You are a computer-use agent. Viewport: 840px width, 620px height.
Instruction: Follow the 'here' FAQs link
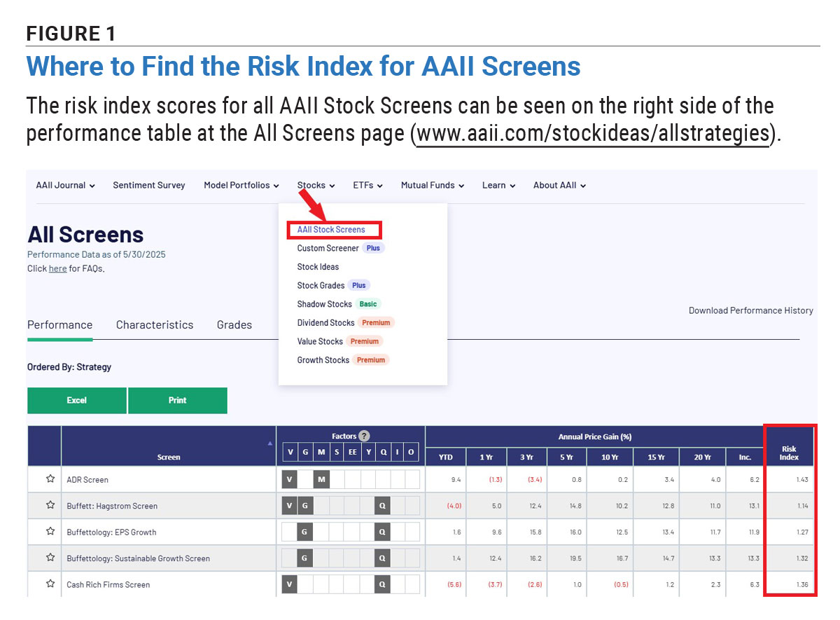point(57,268)
